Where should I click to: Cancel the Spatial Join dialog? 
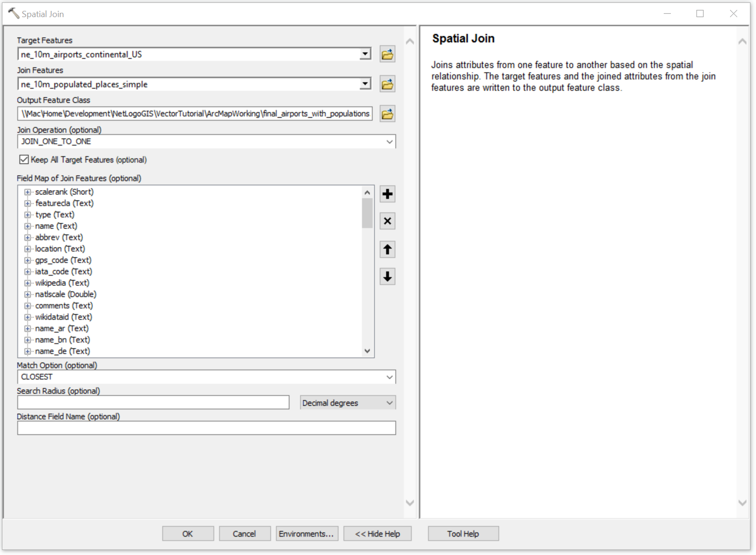coord(244,534)
